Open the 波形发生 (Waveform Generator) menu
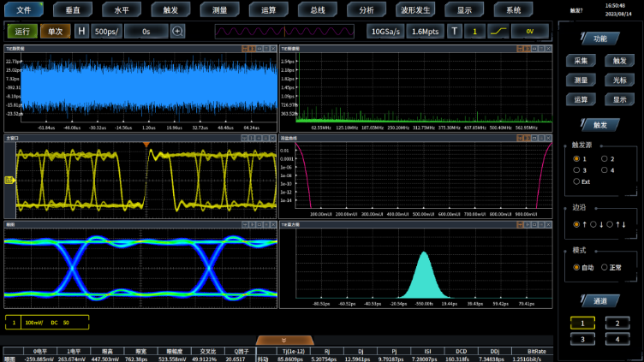This screenshot has width=644, height=362. tap(415, 10)
